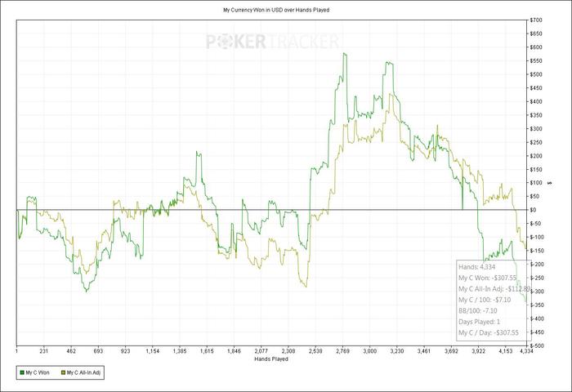Click the $550 y-axis value
This screenshot has height=392, width=572.
[x=536, y=61]
